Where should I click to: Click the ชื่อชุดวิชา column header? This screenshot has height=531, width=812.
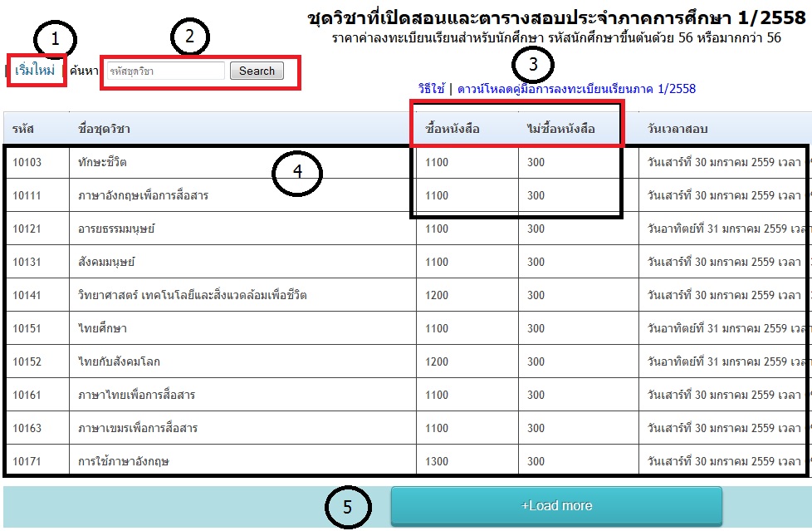click(x=103, y=129)
